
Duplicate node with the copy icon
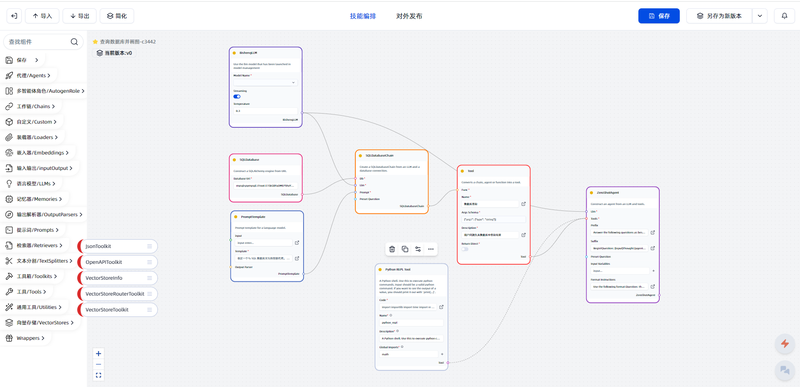point(405,249)
